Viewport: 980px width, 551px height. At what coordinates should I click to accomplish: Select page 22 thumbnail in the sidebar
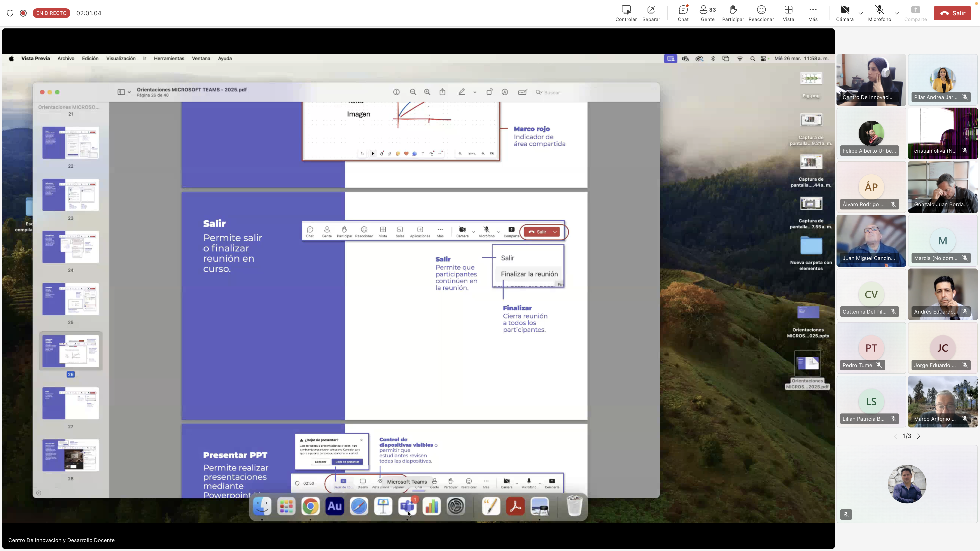(70, 143)
